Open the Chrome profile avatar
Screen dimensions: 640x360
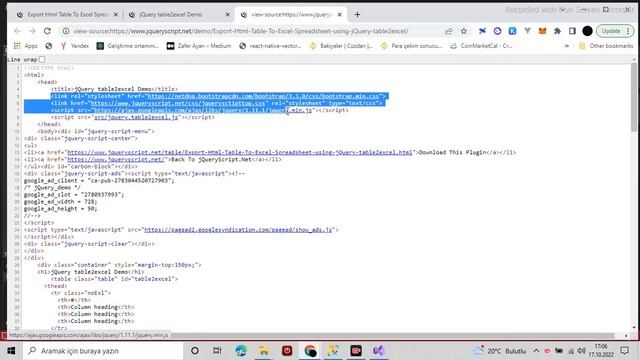587,31
